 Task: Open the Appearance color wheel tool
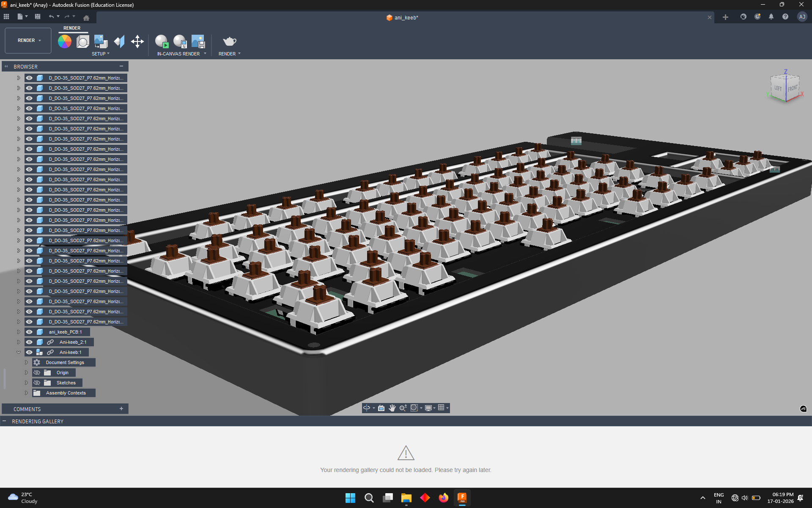(65, 41)
